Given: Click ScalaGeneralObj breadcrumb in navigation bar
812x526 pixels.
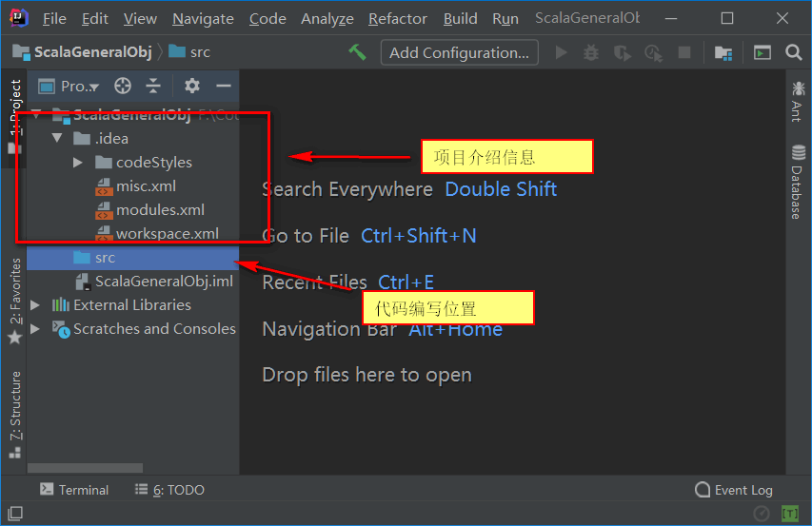Looking at the screenshot, I should (83, 52).
